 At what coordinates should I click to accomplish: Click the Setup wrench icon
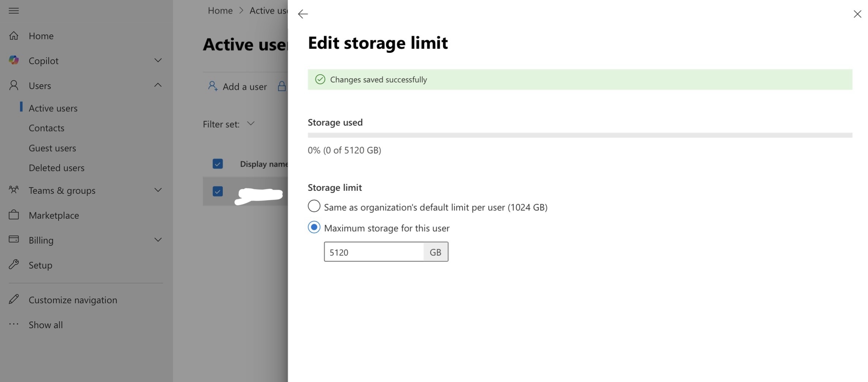pyautogui.click(x=14, y=264)
